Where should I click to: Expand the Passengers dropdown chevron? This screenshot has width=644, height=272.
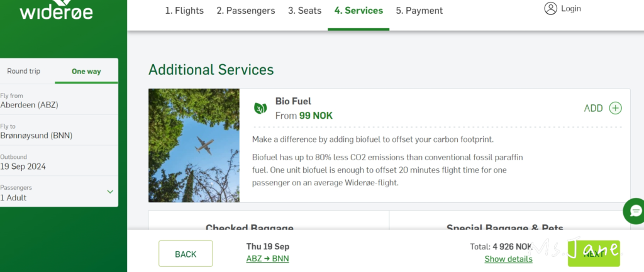[x=110, y=192]
